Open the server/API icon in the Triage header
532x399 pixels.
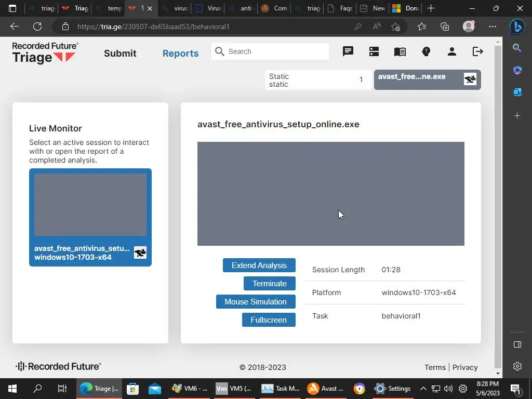(x=374, y=51)
